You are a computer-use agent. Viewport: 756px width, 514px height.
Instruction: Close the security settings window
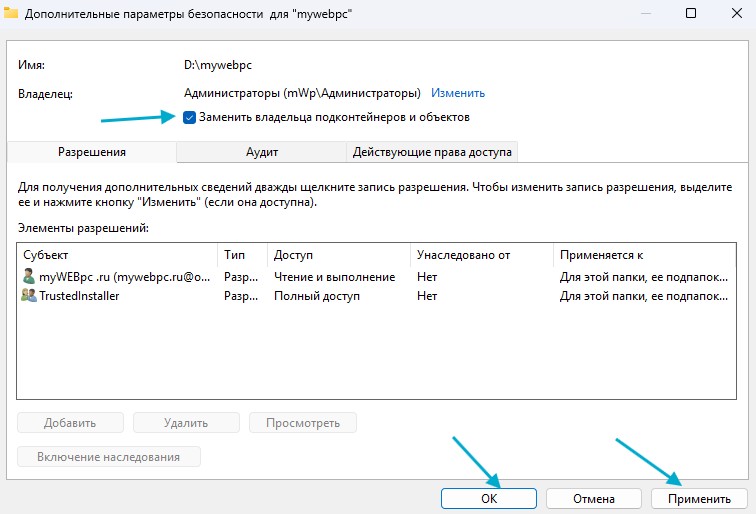coord(737,13)
